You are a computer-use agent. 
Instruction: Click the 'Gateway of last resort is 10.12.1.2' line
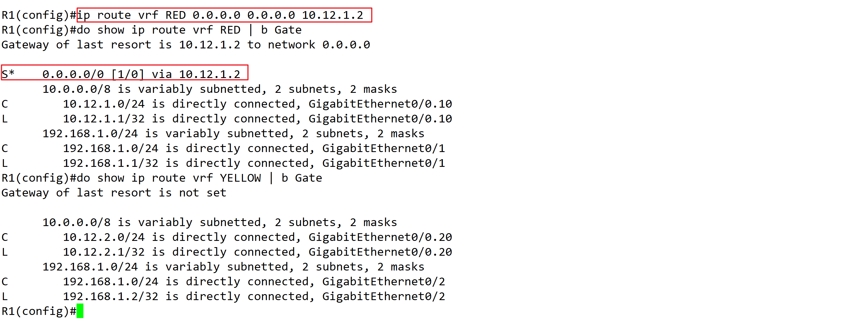pyautogui.click(x=186, y=45)
